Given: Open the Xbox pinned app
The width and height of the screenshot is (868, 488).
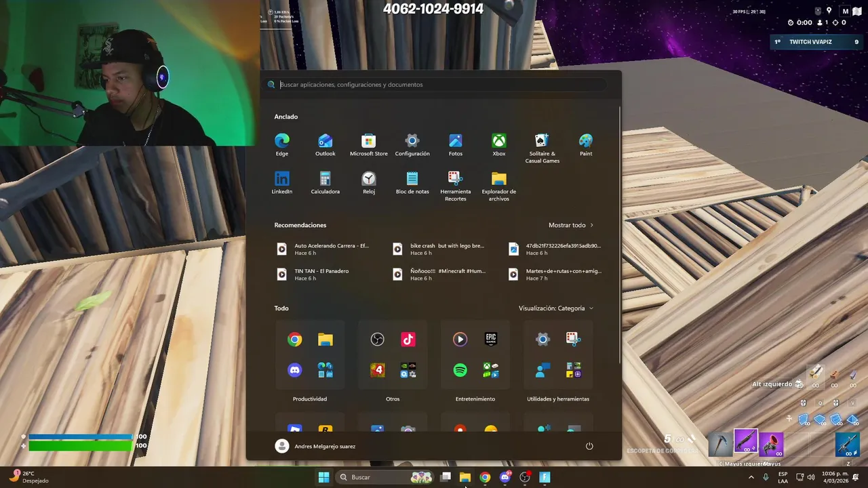Looking at the screenshot, I should [499, 144].
